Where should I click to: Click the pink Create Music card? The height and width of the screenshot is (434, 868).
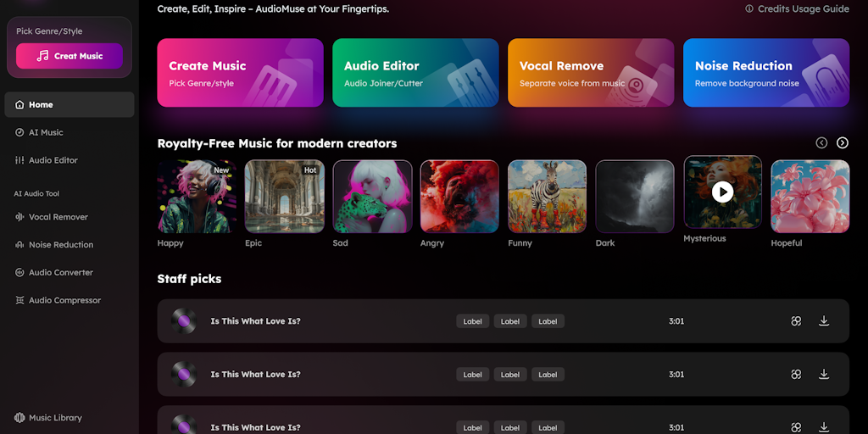point(240,73)
